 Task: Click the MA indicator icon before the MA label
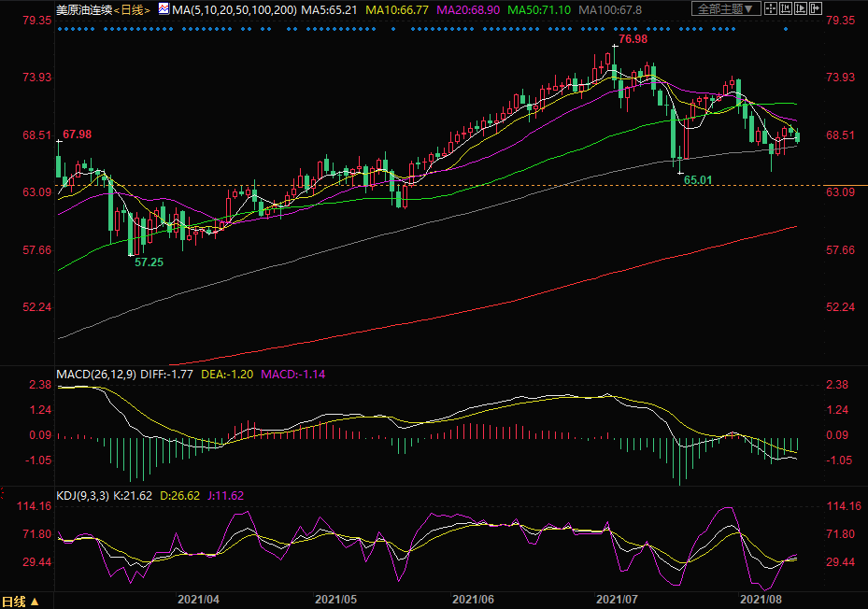pyautogui.click(x=164, y=9)
